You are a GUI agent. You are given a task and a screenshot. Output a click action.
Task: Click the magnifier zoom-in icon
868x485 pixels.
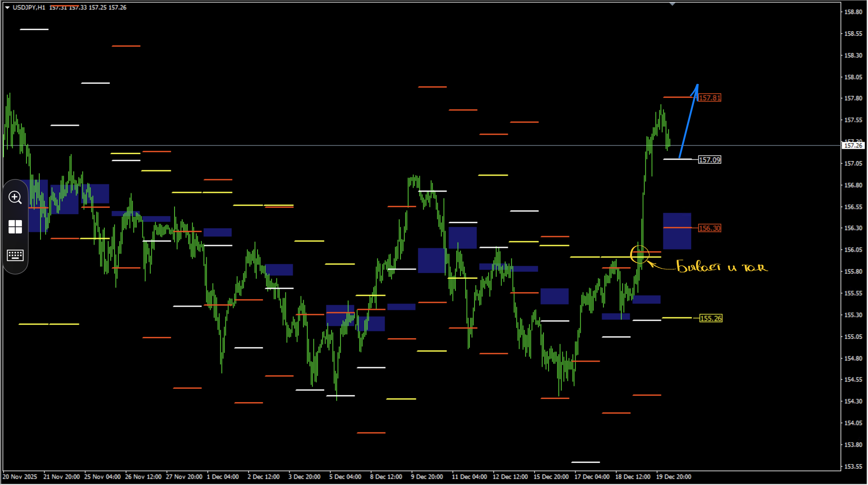15,197
